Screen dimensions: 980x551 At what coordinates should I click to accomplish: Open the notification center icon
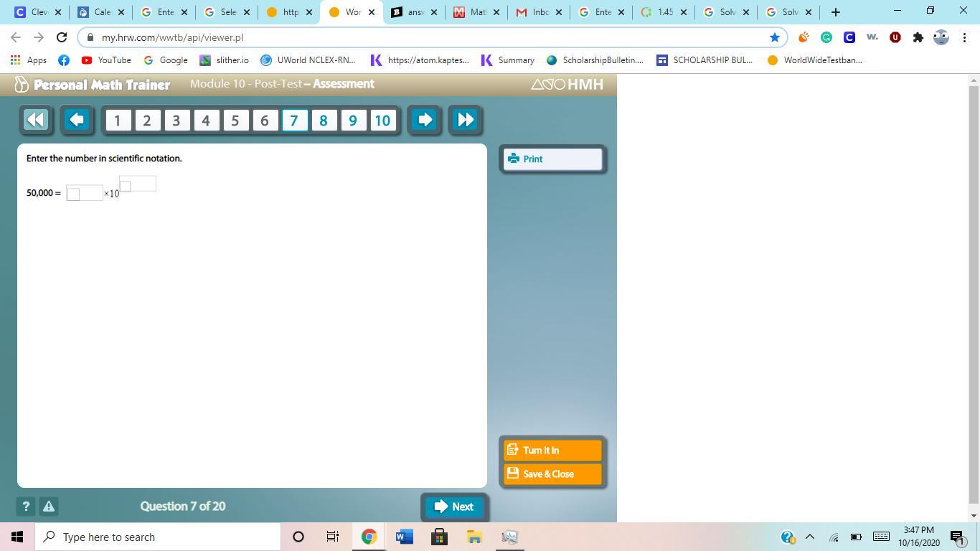pos(956,537)
